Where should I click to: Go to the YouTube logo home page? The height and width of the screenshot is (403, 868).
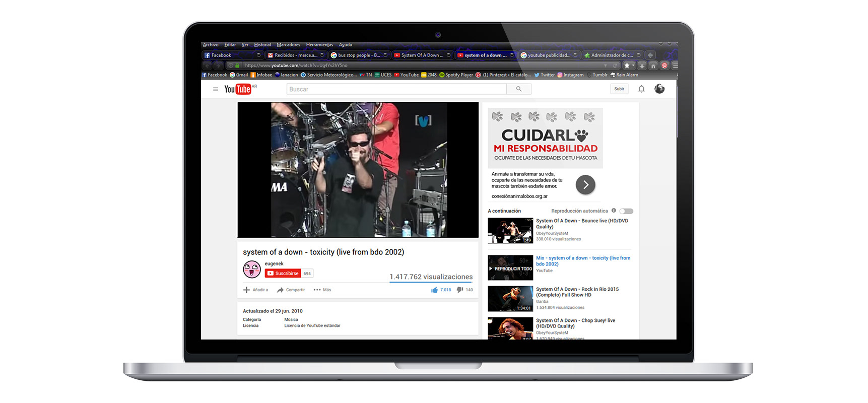point(240,89)
